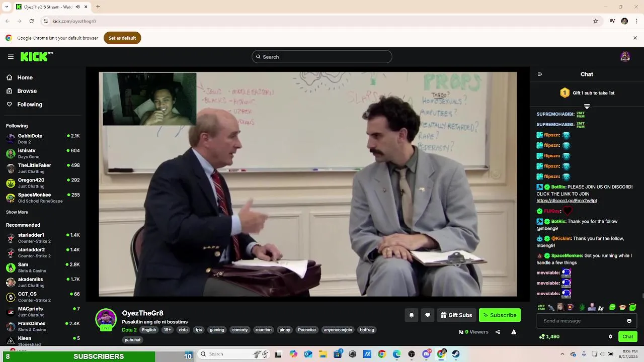This screenshot has height=362, width=644.
Task: Open File Explorer from the taskbar
Action: point(323,354)
